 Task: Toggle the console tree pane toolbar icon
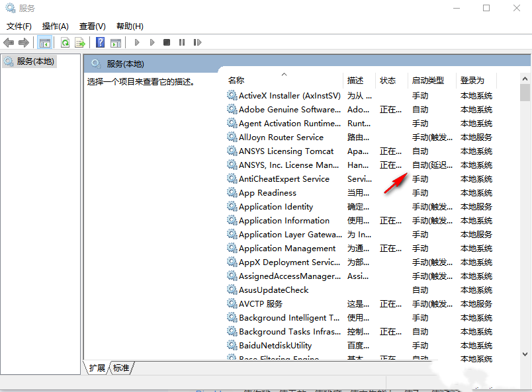45,42
